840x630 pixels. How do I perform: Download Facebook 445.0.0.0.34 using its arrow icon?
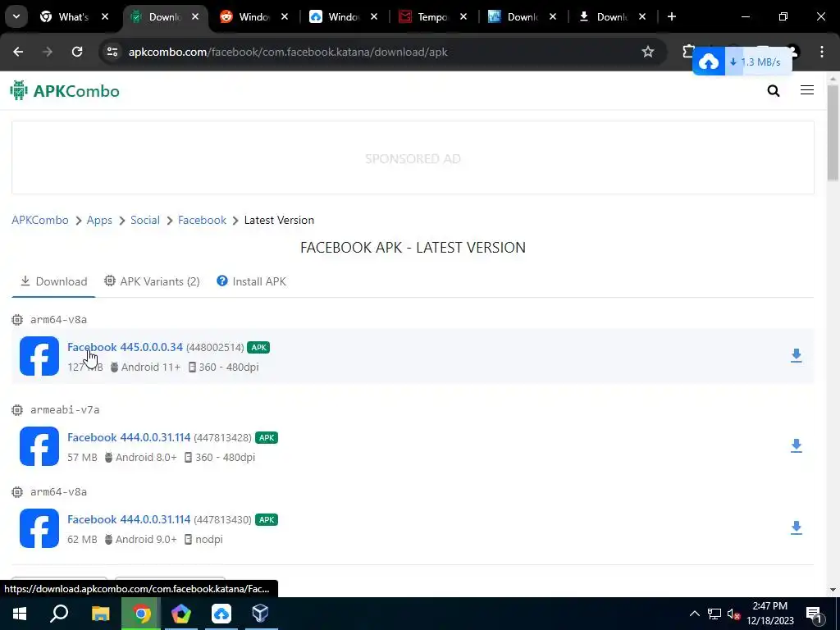(796, 356)
